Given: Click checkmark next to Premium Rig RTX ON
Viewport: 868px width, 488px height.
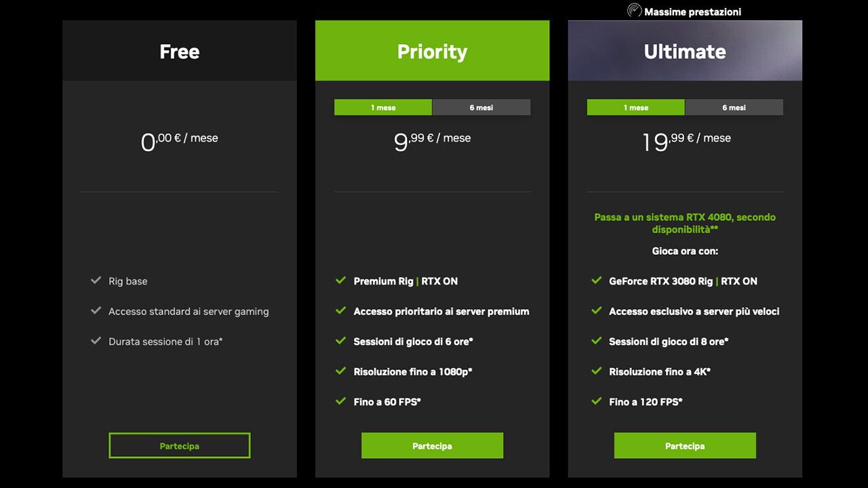Looking at the screenshot, I should [x=340, y=280].
